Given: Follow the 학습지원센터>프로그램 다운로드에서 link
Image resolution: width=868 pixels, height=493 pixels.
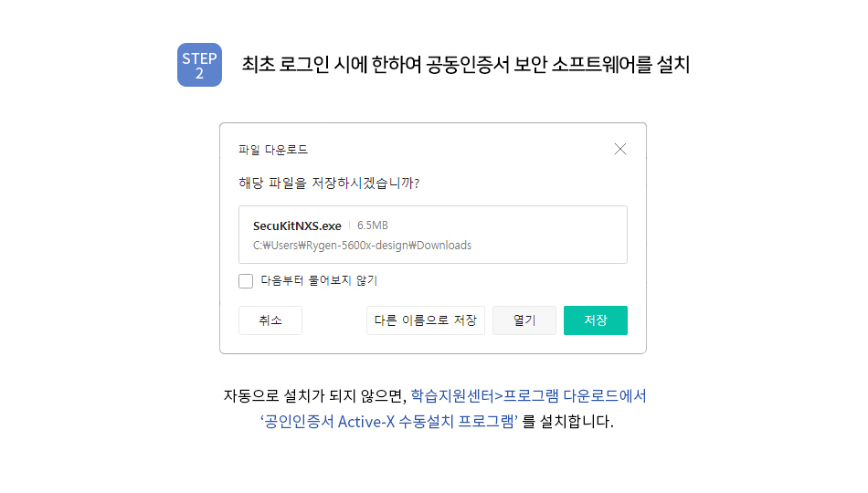Looking at the screenshot, I should (x=529, y=395).
